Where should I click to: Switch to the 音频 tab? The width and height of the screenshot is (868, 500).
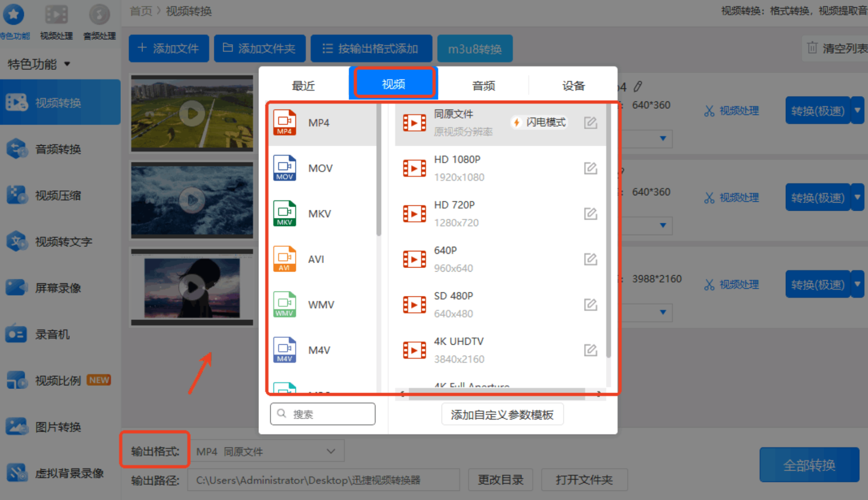click(484, 85)
